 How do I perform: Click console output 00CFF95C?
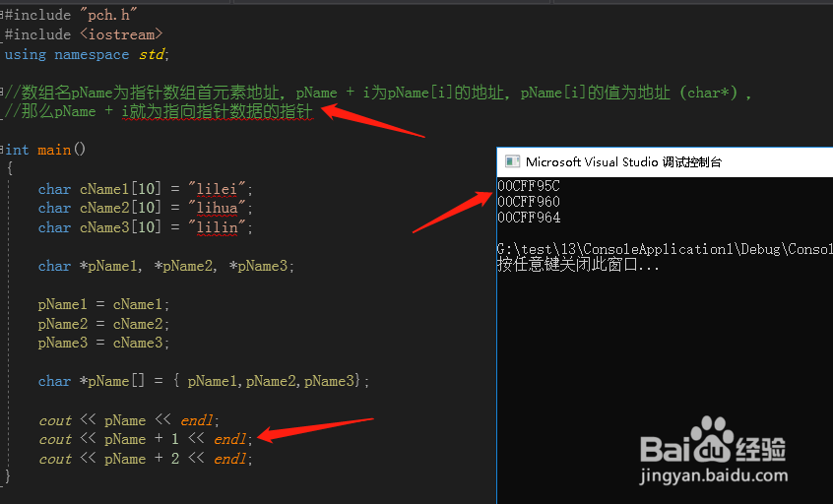[529, 186]
